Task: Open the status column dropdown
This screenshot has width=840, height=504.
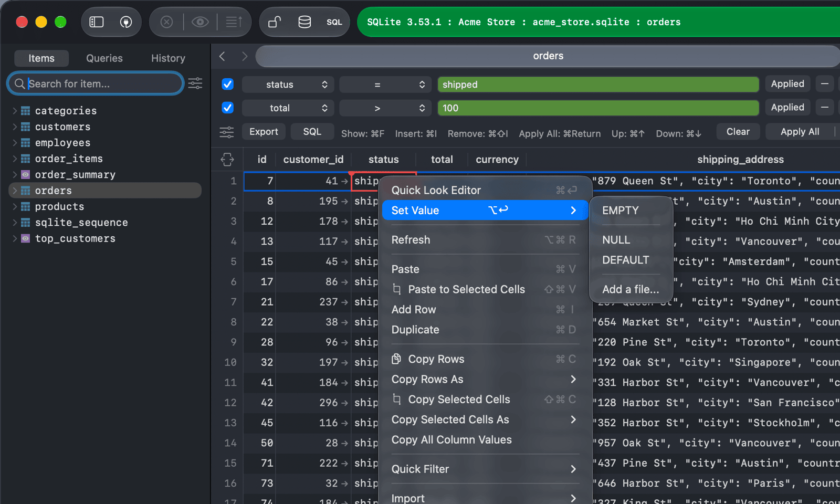Action: (x=288, y=85)
